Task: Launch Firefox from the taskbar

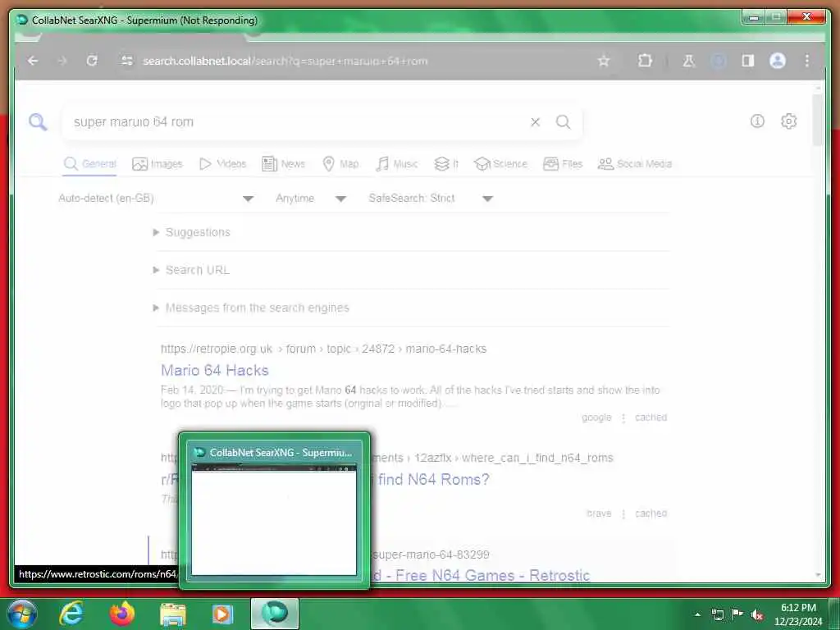Action: point(122,614)
